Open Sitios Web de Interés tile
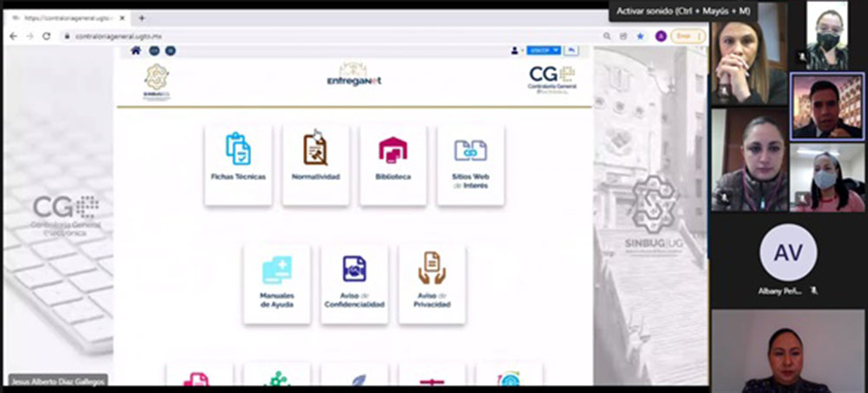This screenshot has height=393, width=868. coord(470,164)
